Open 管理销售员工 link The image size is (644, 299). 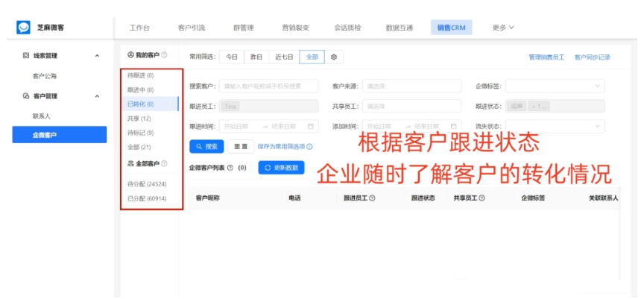546,57
